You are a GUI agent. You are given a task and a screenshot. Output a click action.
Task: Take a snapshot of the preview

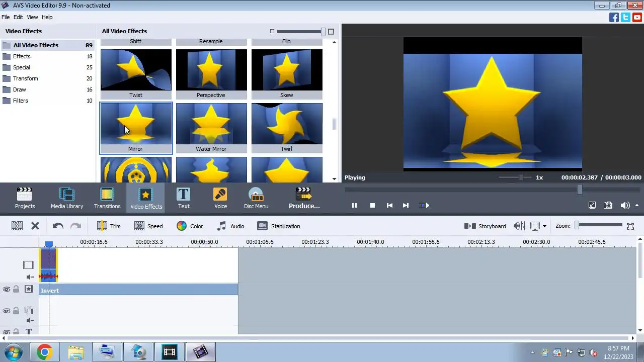pos(608,205)
